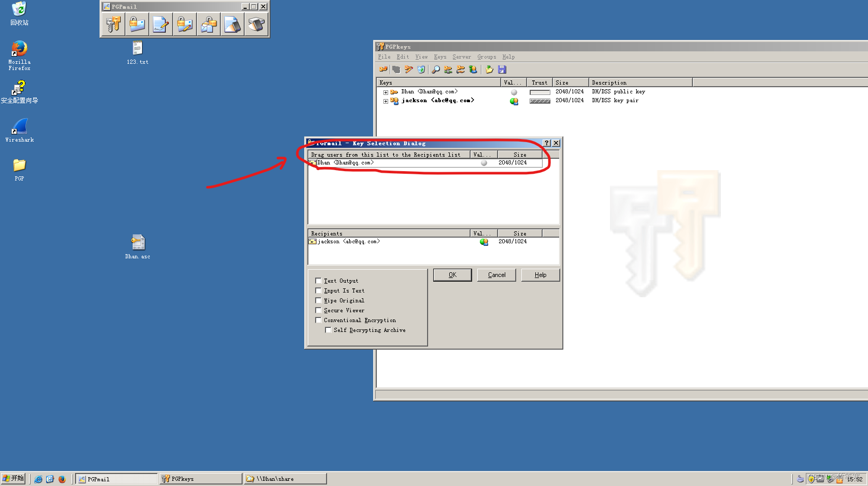The image size is (868, 486).
Task: Click the Sign icon in PGPmail
Action: coord(161,24)
